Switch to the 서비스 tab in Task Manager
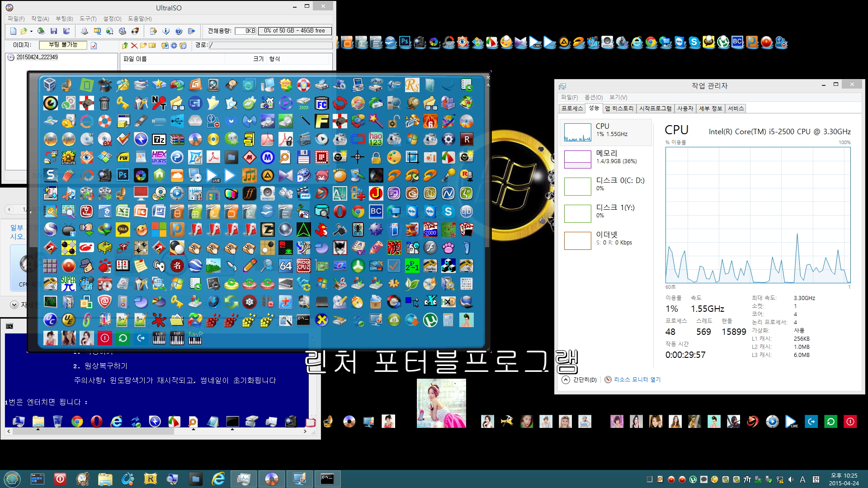 click(x=736, y=108)
